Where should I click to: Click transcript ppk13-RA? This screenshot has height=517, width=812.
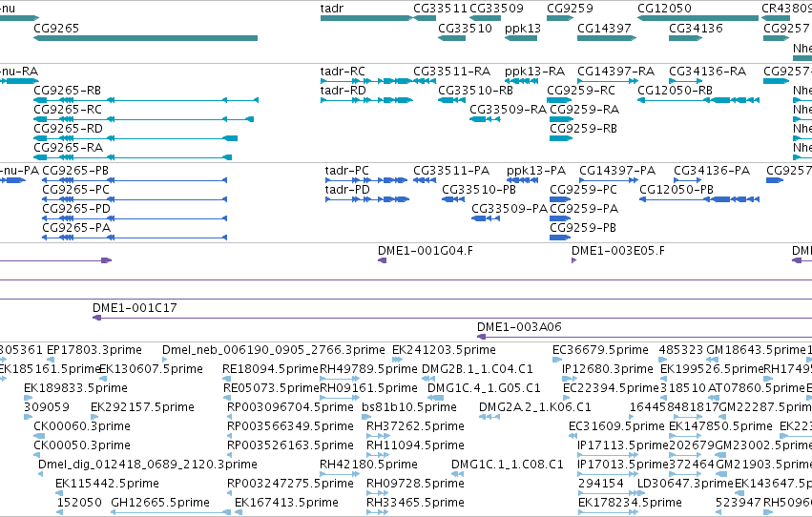tap(521, 81)
